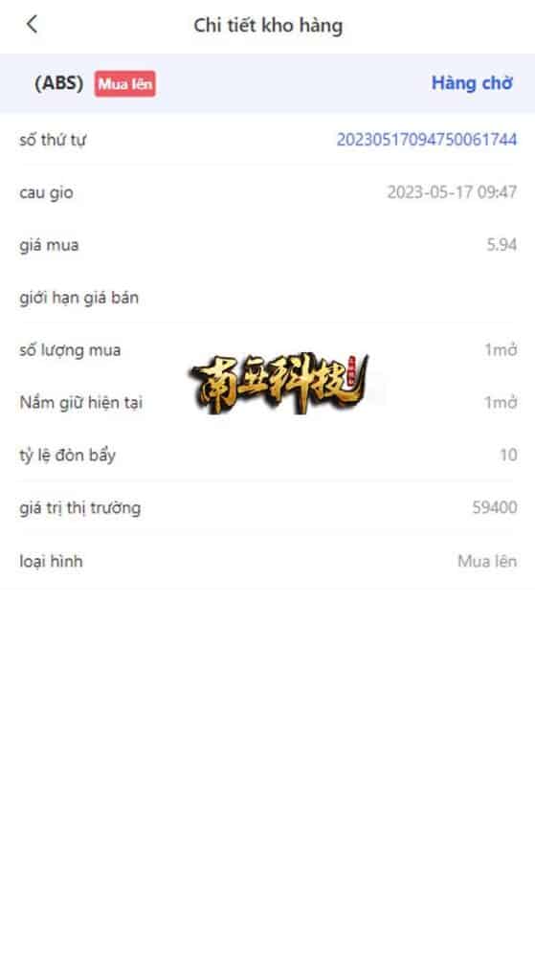Go back using the left arrow icon

point(32,24)
